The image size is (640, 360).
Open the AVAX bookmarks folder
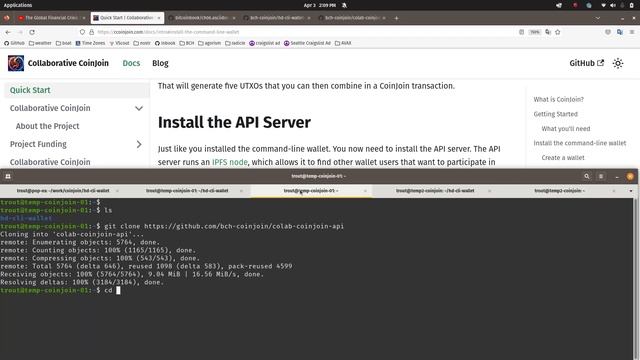pos(343,43)
